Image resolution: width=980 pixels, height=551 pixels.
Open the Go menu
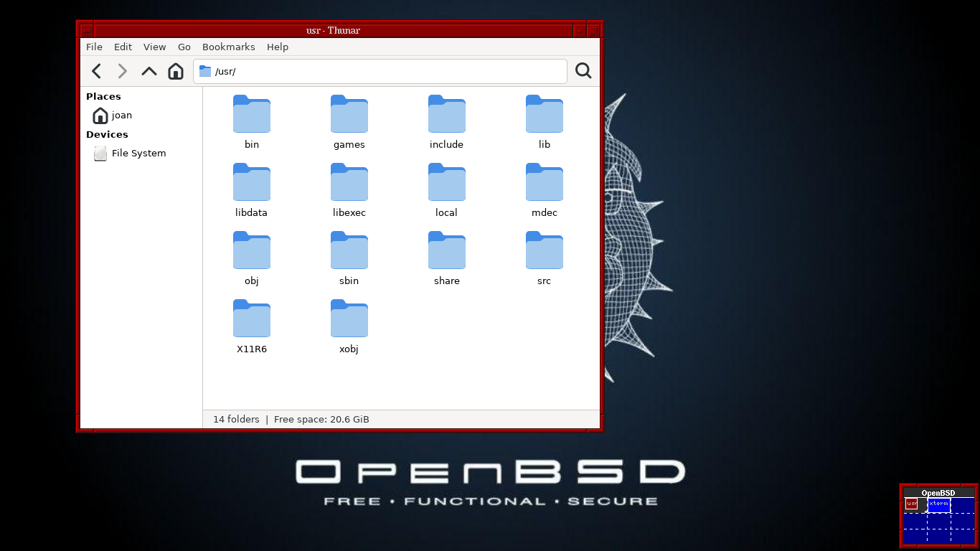tap(184, 47)
